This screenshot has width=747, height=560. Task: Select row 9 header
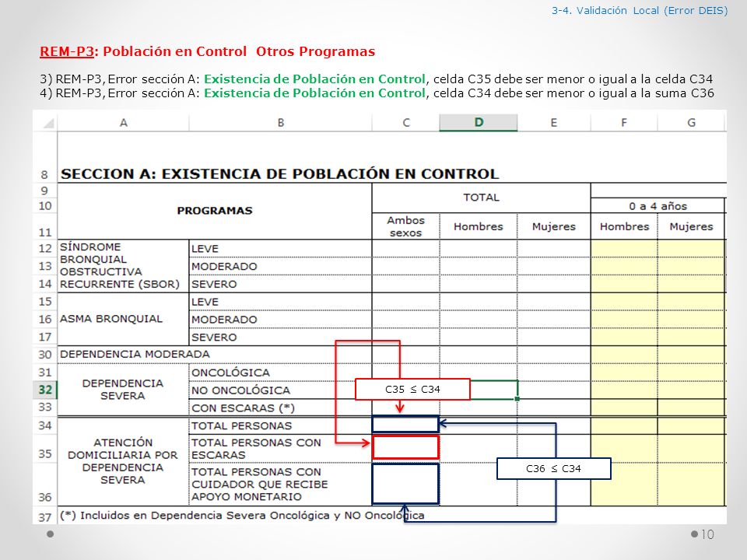45,191
